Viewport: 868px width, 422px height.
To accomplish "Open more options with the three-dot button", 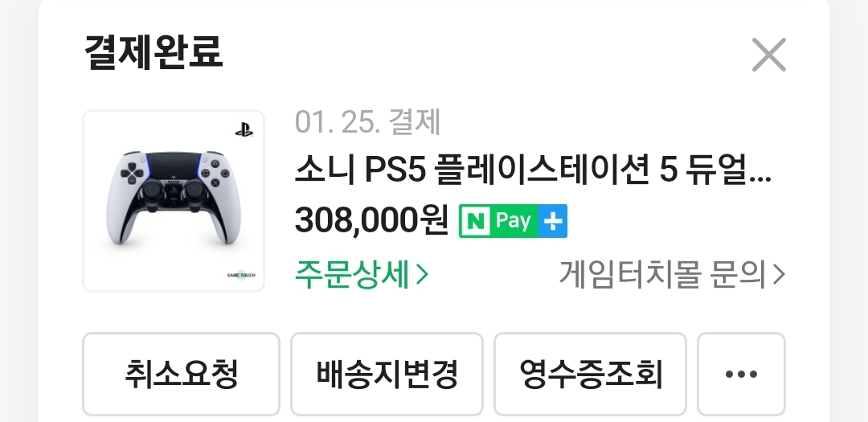I will 741,374.
